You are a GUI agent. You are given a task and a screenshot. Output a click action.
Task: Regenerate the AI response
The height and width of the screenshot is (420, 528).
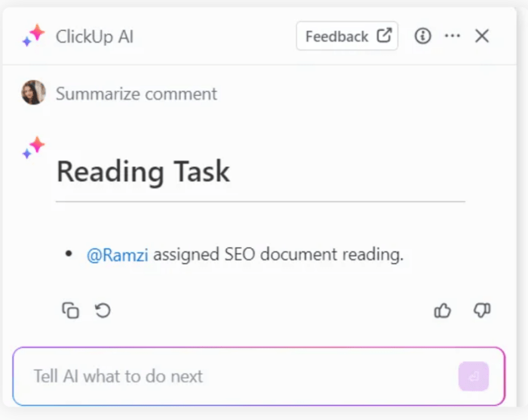pyautogui.click(x=103, y=310)
